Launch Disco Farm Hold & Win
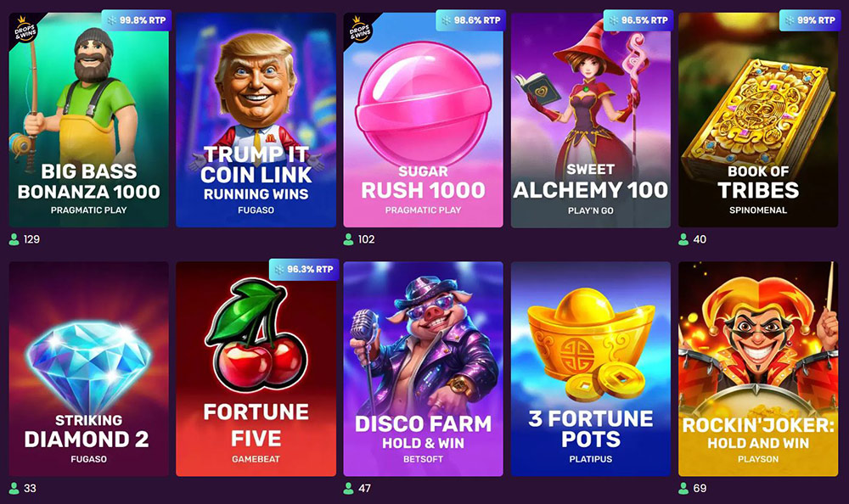Screen dimensions: 849x504 click(424, 368)
